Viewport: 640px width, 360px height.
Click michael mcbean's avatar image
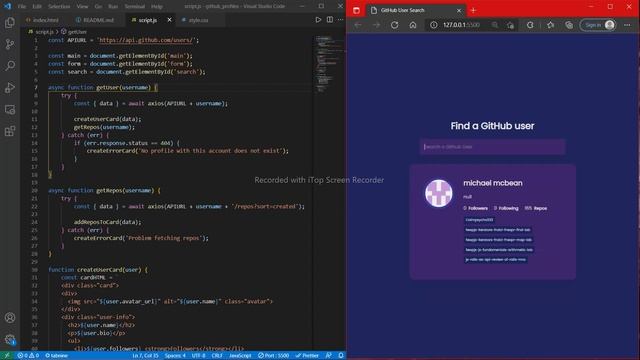point(438,193)
